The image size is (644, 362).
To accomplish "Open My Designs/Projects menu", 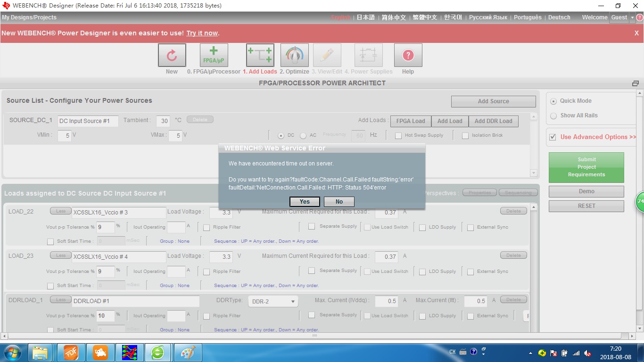I will coord(29,17).
